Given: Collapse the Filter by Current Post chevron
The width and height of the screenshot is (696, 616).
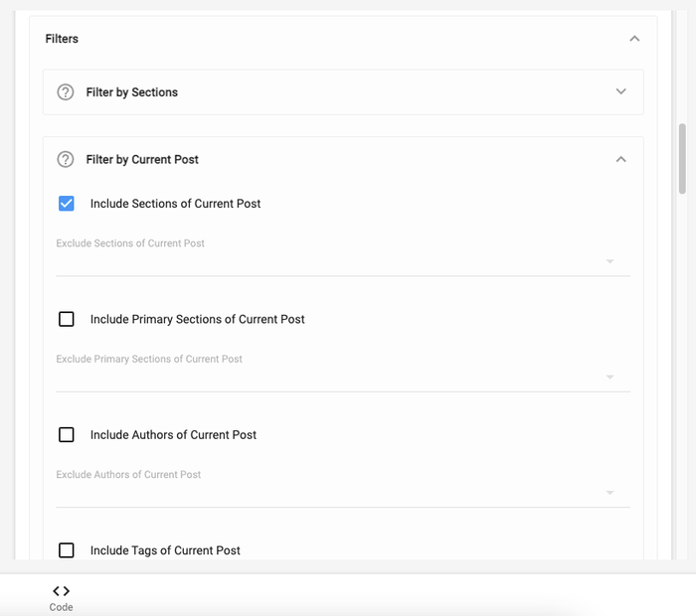Looking at the screenshot, I should click(x=620, y=159).
